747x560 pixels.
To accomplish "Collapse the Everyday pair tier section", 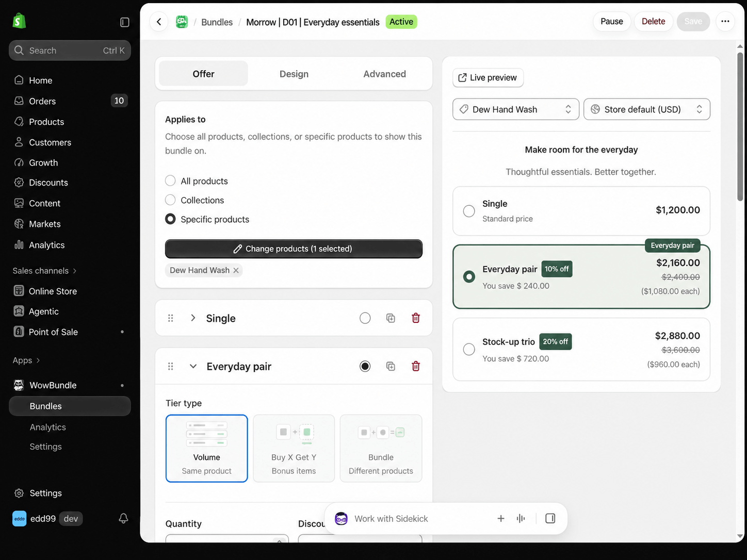I will tap(193, 366).
